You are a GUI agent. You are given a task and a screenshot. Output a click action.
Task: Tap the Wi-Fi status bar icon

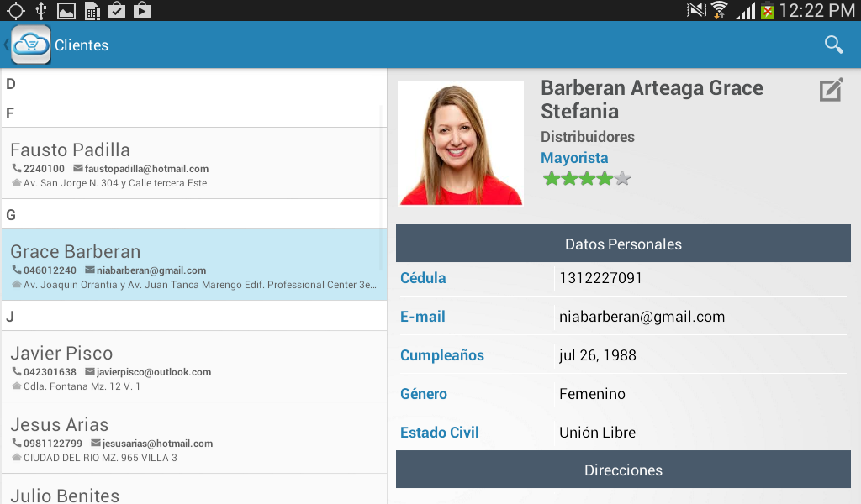tap(719, 10)
